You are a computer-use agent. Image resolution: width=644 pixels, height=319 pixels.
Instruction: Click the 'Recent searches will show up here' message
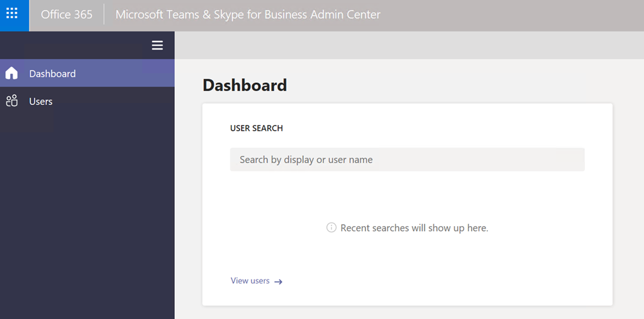(x=414, y=228)
